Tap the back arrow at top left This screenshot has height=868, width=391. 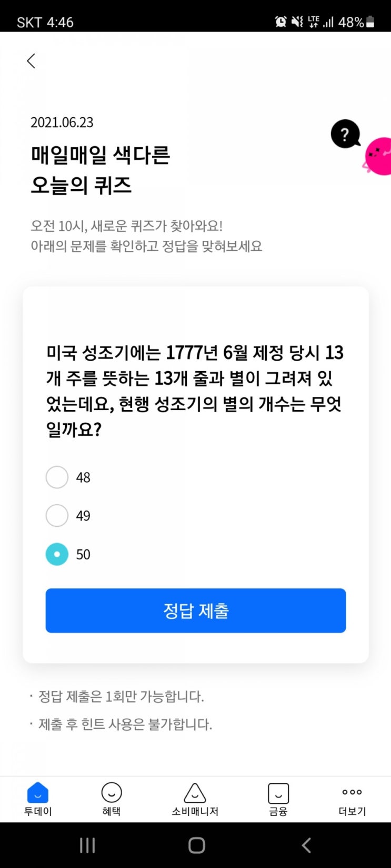point(31,61)
